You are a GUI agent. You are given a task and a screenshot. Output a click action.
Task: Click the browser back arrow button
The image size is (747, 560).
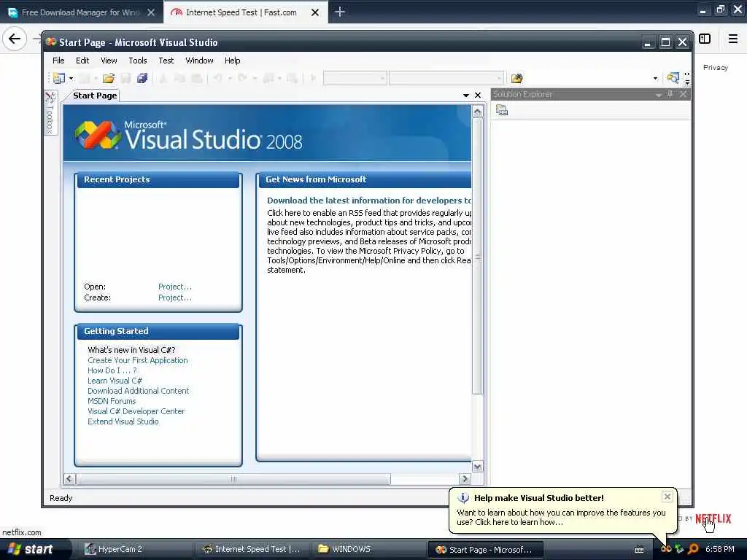pyautogui.click(x=15, y=39)
